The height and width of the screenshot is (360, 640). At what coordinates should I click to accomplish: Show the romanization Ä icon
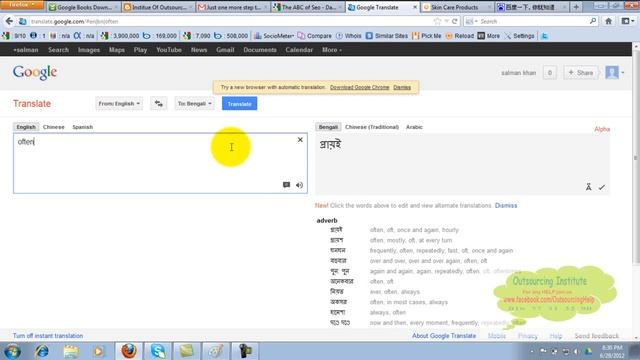point(588,187)
